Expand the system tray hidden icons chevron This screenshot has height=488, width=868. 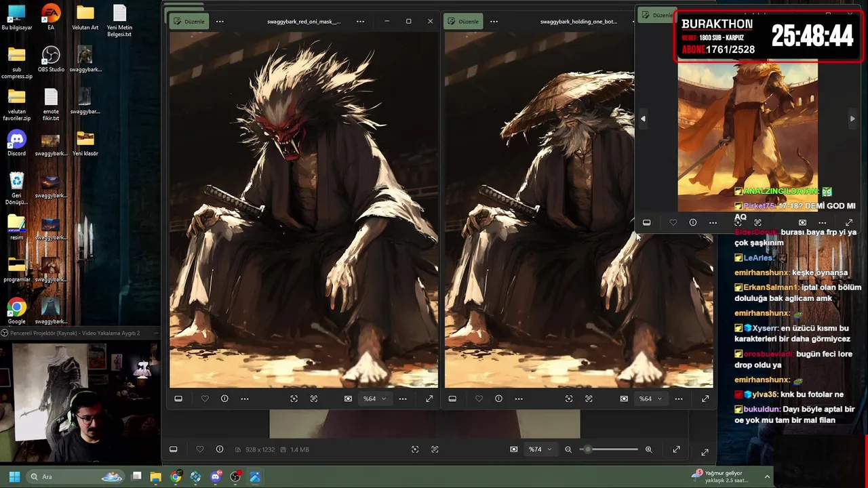click(x=767, y=476)
